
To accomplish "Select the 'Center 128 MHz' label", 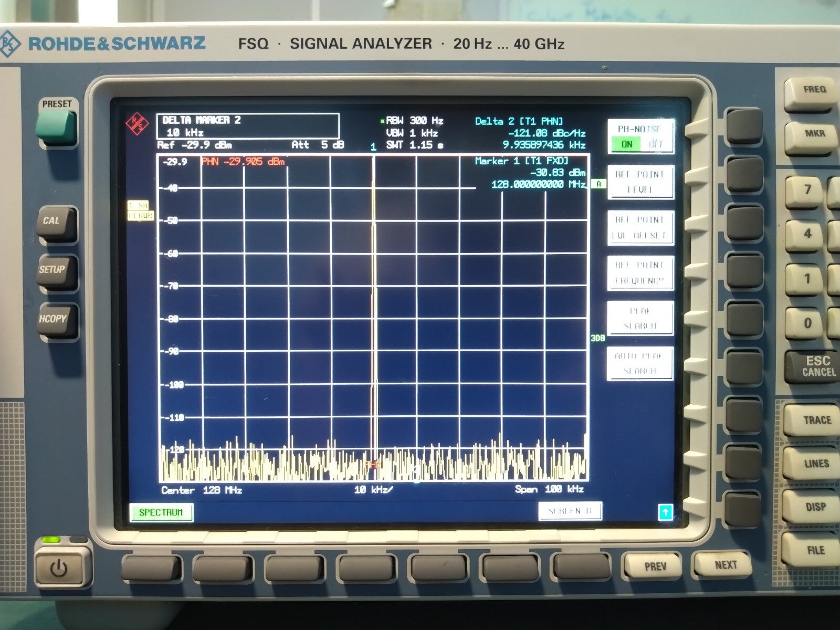I will [202, 490].
